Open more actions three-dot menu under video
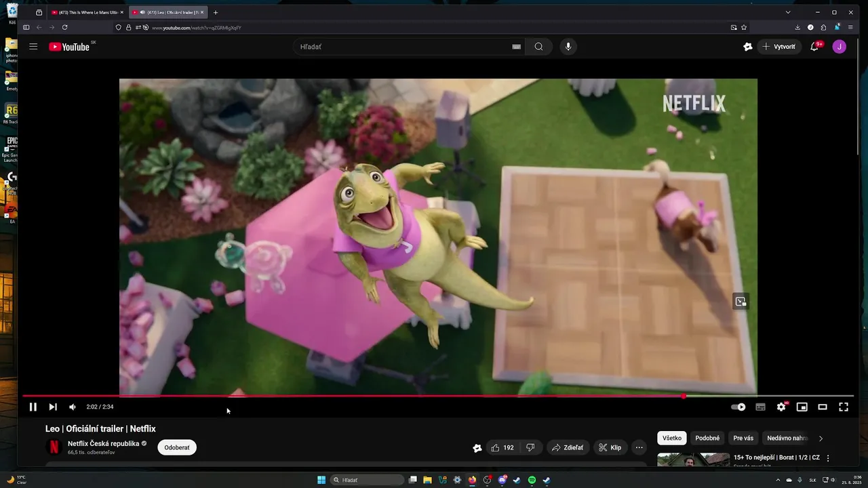Screen dimensions: 868x488 (639, 447)
